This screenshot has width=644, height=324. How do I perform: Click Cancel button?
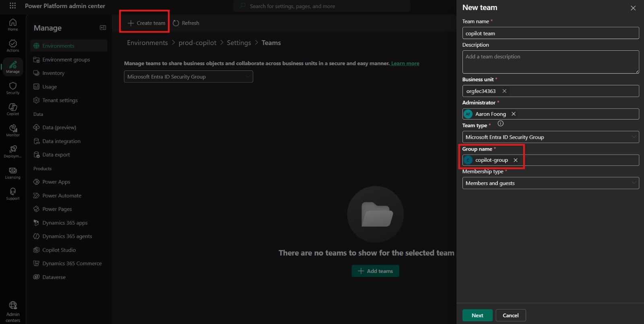point(511,315)
